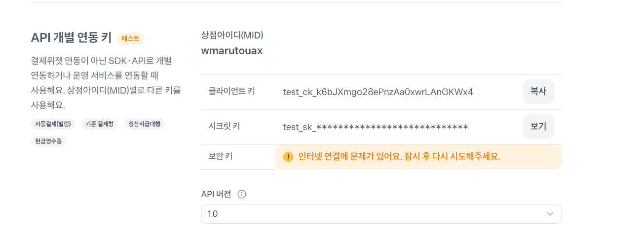This screenshot has height=241, width=644.
Task: Click the chevron arrow in version selector
Action: [x=550, y=214]
